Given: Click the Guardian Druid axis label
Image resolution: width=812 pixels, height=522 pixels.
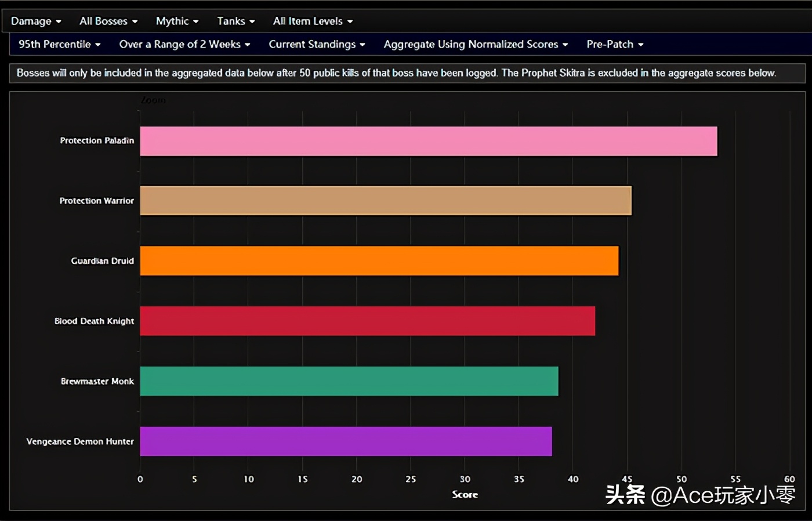Looking at the screenshot, I should coord(103,261).
